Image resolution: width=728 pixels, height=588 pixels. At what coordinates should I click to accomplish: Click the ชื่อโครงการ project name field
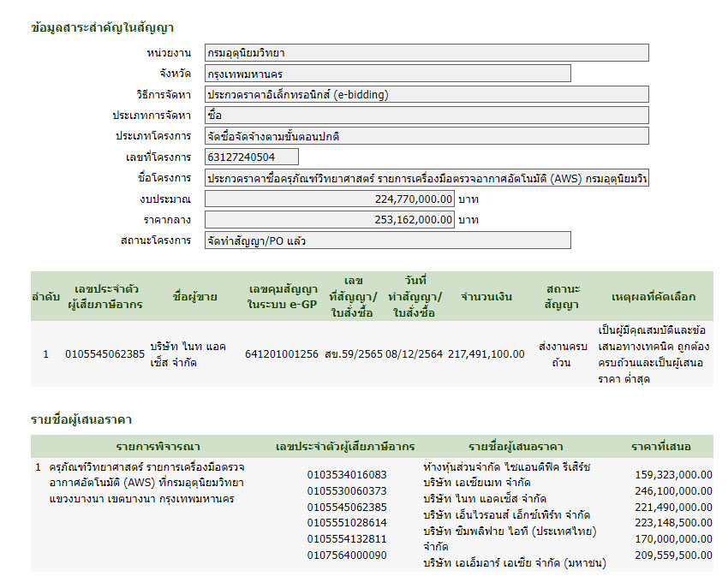[x=427, y=178]
